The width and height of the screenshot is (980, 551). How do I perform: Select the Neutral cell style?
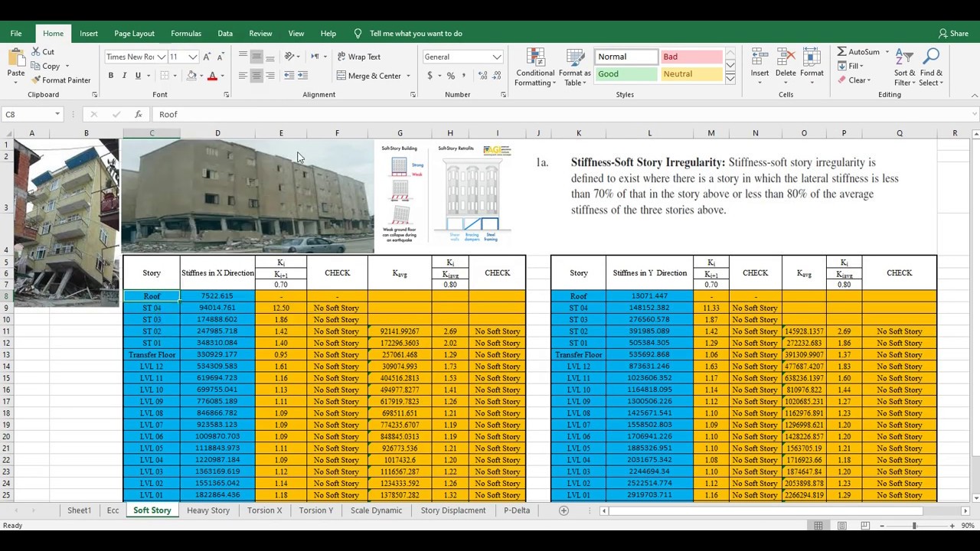(691, 74)
